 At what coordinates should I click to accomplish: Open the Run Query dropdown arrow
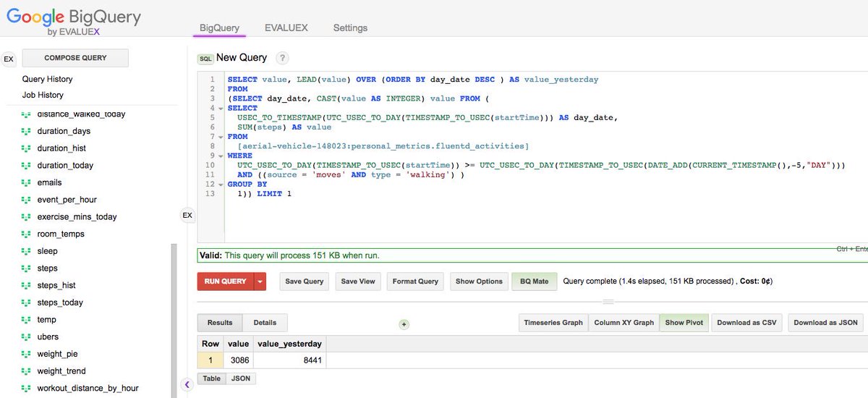click(x=260, y=281)
